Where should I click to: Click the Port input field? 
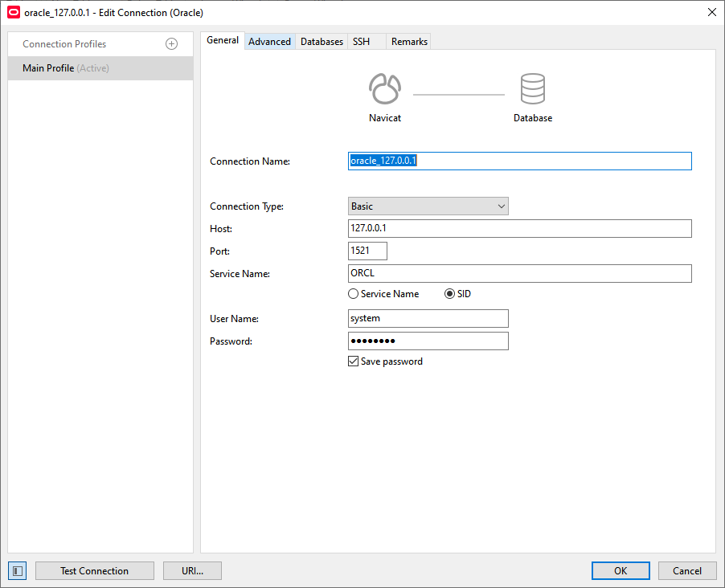click(367, 251)
